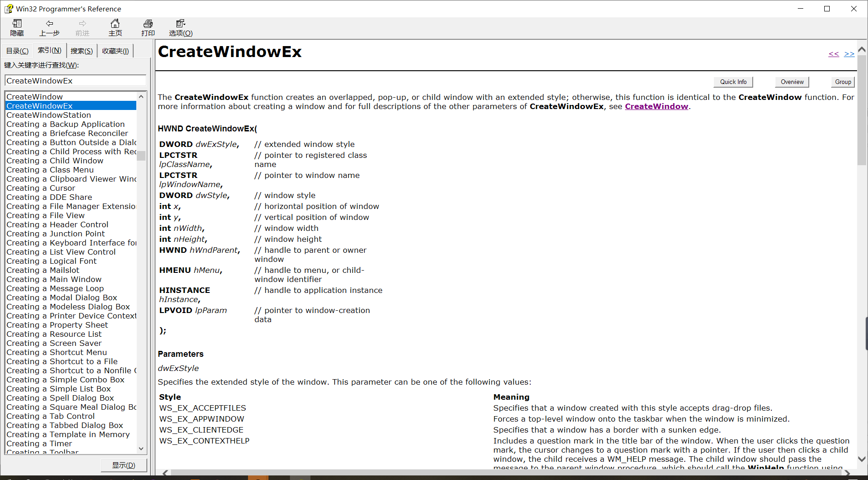Viewport: 868px width, 480px height.
Task: Click WS_EX_CONTEXTHELP in the style table
Action: tap(204, 441)
